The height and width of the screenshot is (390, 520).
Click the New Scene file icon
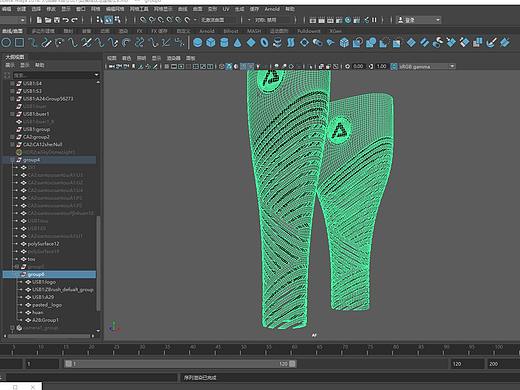click(39, 20)
